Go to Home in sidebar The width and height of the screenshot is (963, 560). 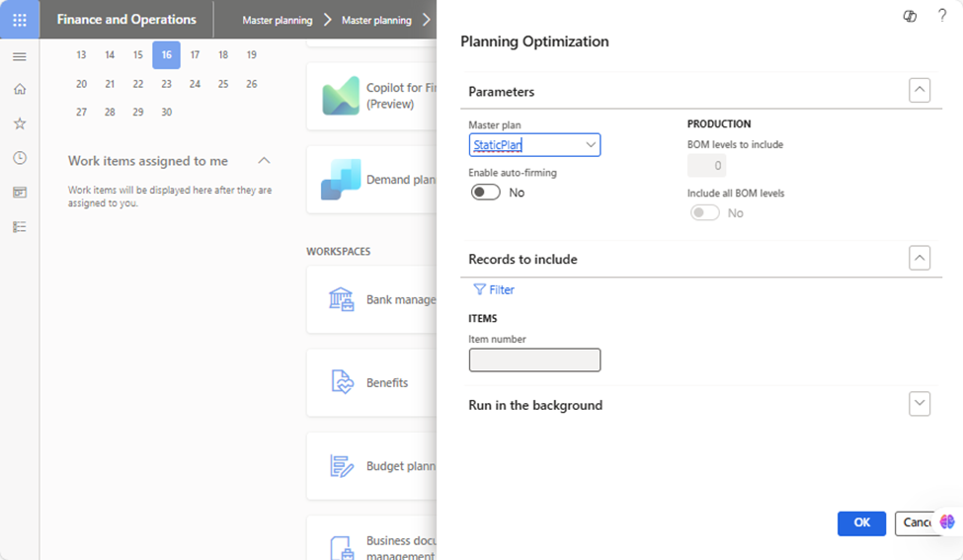tap(20, 89)
